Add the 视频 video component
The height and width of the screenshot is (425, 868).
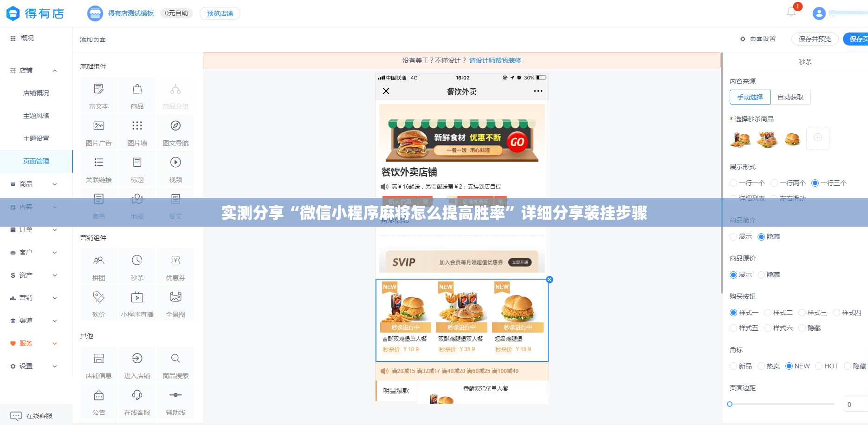click(x=175, y=169)
